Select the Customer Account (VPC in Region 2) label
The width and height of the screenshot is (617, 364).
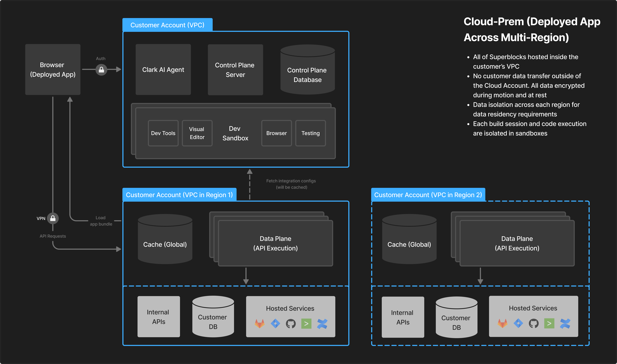(x=428, y=195)
